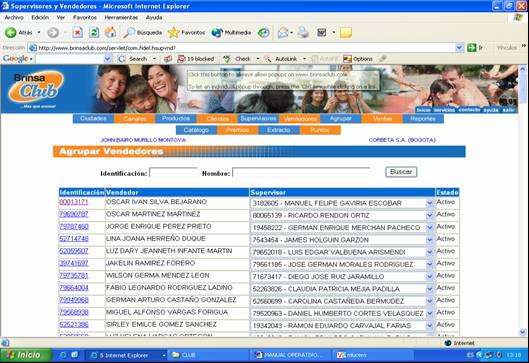Image resolution: width=529 pixels, height=363 pixels.
Task: Open vendor ID link 80013171
Action: [74, 202]
